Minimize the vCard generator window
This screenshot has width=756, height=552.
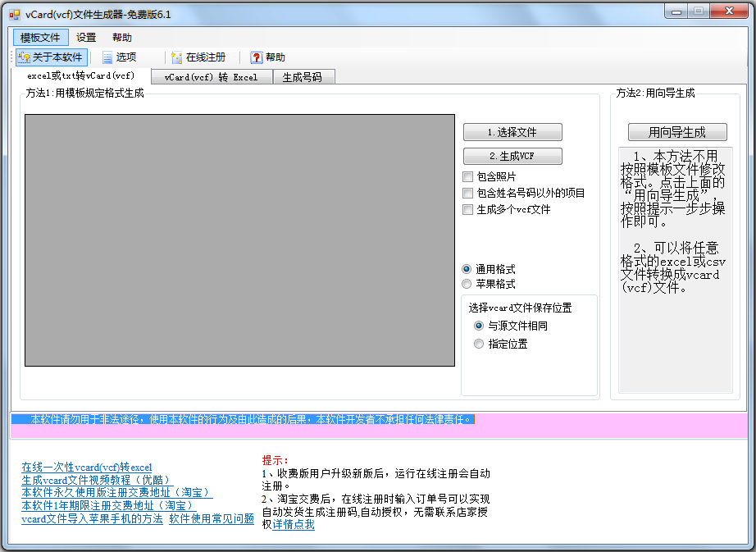676,11
